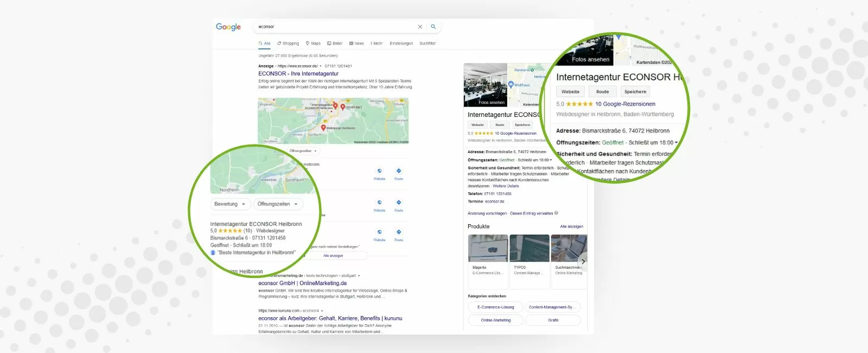Viewport: 868px width, 353px height.
Task: Select the Content-Management-Sy... category chip
Action: tap(553, 307)
